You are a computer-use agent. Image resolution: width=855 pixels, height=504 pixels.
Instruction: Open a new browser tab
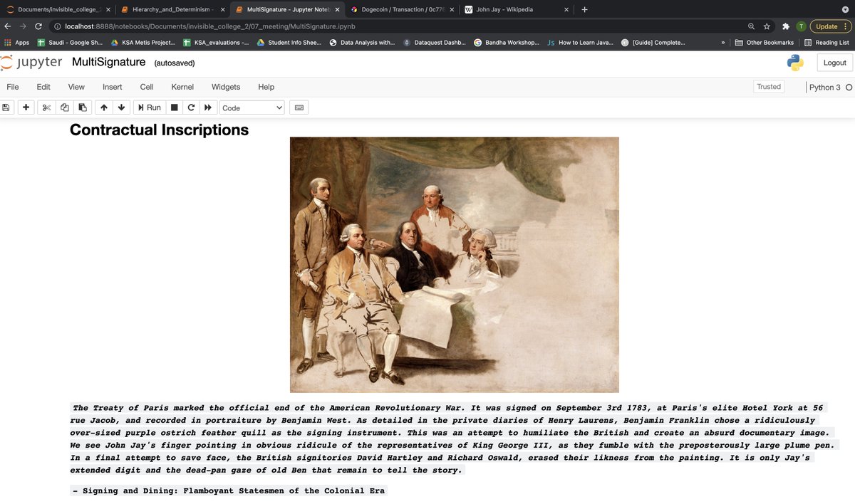pyautogui.click(x=584, y=10)
